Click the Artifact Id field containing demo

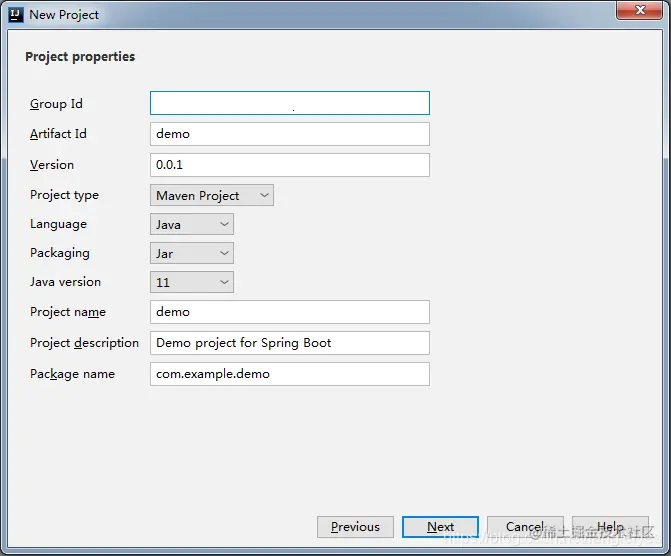[x=290, y=134]
